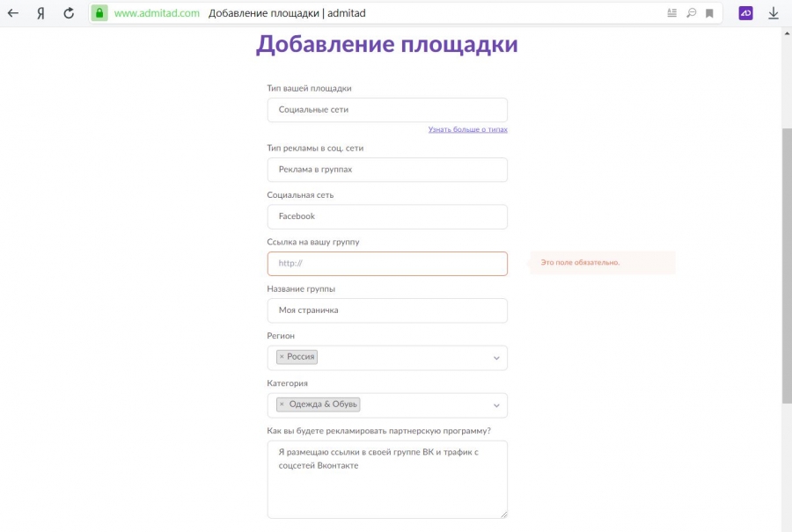The height and width of the screenshot is (532, 792).
Task: Toggle reader mode icon in address bar
Action: [671, 13]
